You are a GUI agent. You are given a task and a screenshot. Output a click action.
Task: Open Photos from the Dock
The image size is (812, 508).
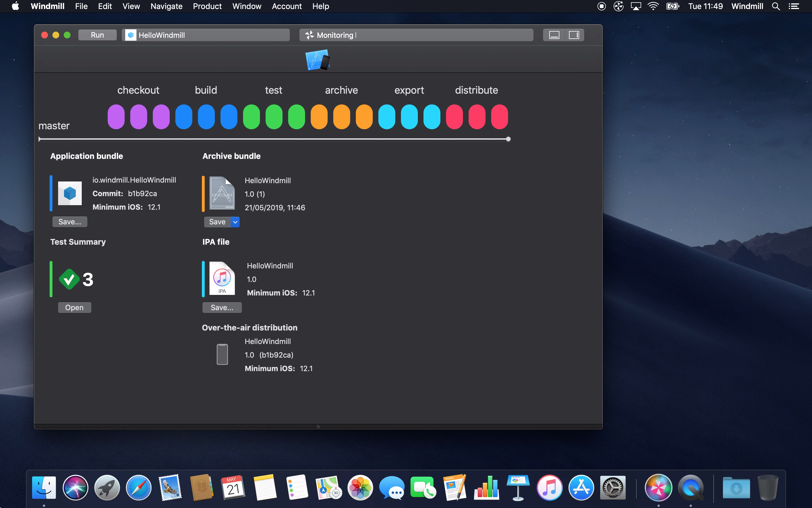360,487
